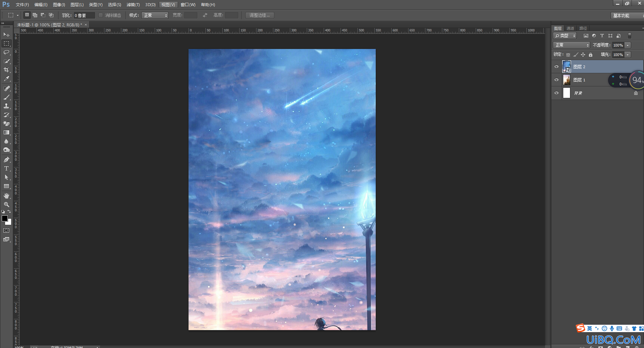Screen dimensions: 644x348
Task: Open the 图像(I) menu
Action: (x=59, y=5)
